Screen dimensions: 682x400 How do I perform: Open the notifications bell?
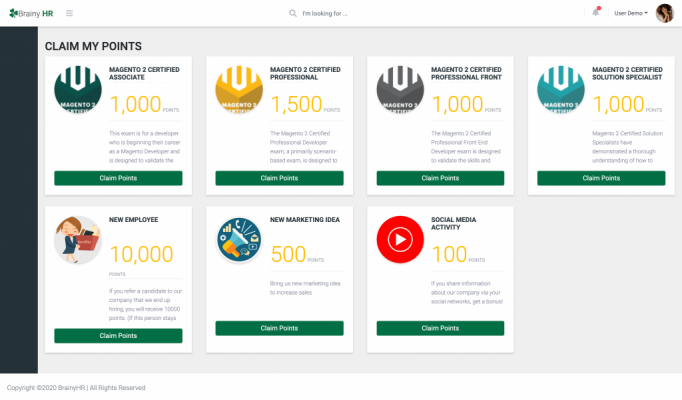[x=595, y=12]
